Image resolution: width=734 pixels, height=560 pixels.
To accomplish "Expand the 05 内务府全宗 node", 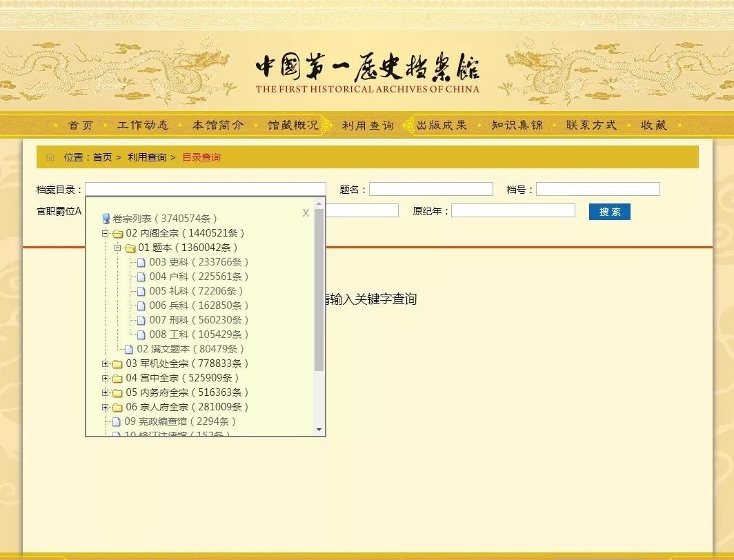I will pos(106,393).
